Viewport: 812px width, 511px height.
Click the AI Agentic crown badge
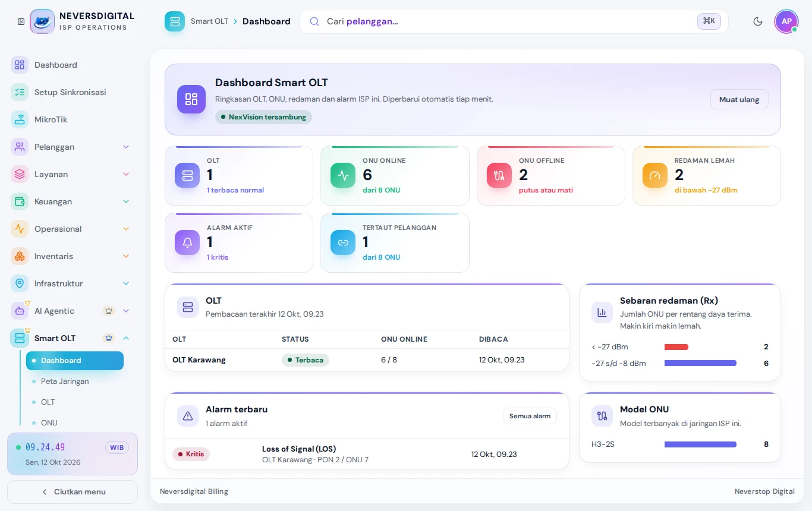109,311
